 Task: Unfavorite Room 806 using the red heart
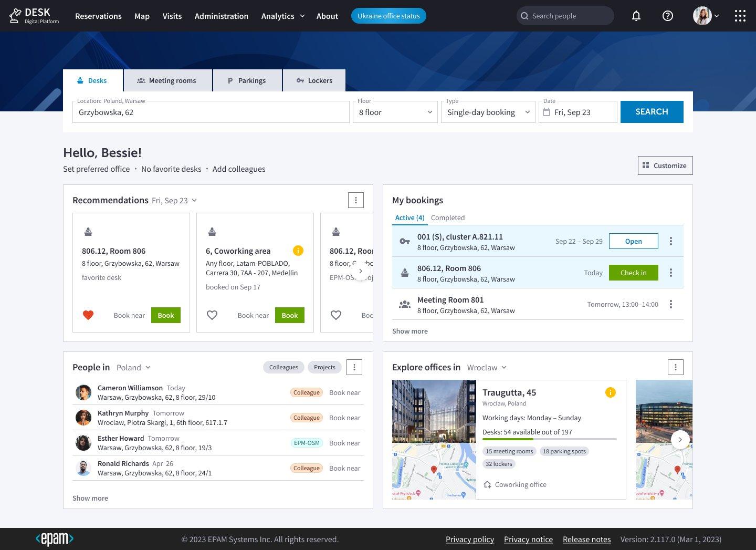point(88,315)
